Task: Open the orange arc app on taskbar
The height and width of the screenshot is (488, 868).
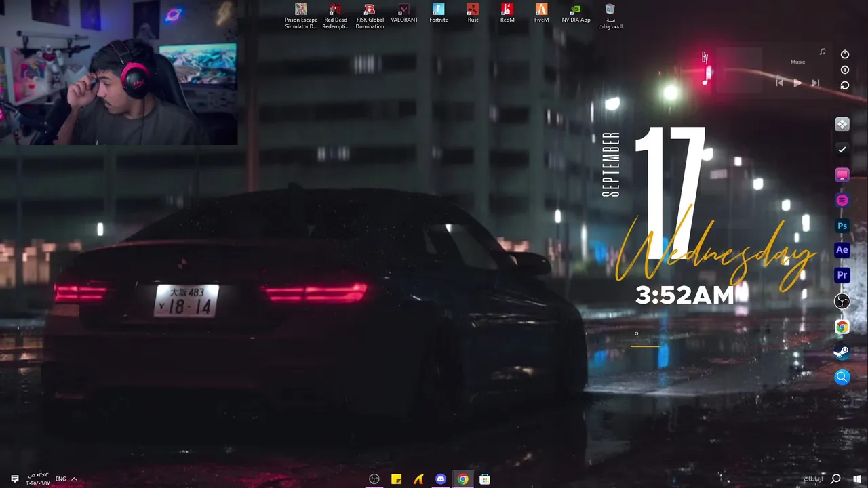Action: (x=418, y=479)
